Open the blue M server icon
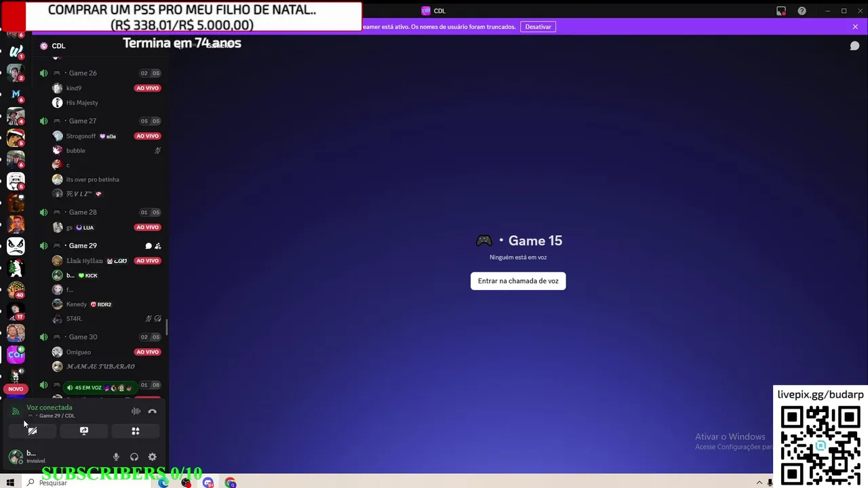This screenshot has width=868, height=488. [x=16, y=94]
